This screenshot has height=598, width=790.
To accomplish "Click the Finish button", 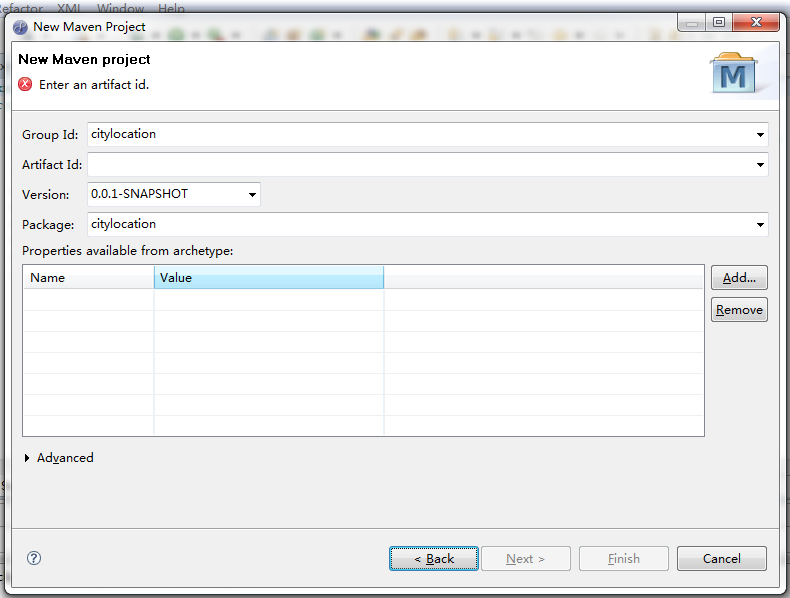I will point(624,558).
